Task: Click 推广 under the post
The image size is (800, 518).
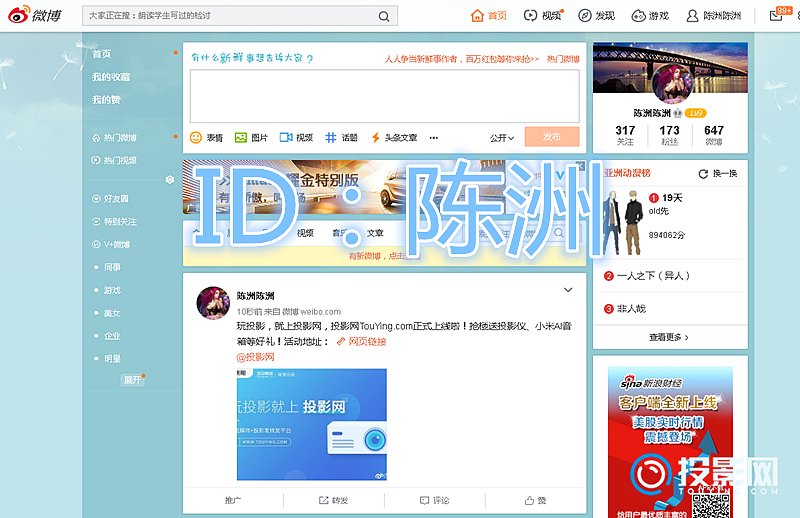Action: click(x=233, y=501)
